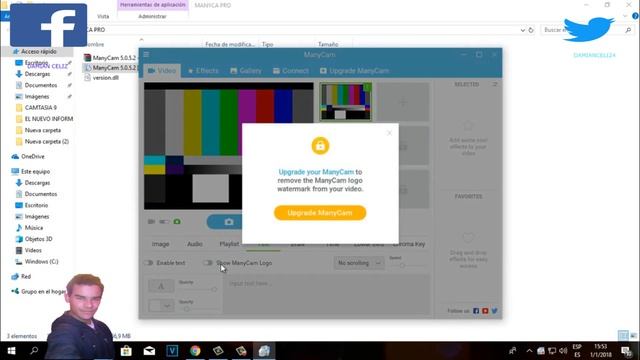The height and width of the screenshot is (360, 640).
Task: Select first ManyCam 5.0.5.2 file row
Action: tap(111, 58)
